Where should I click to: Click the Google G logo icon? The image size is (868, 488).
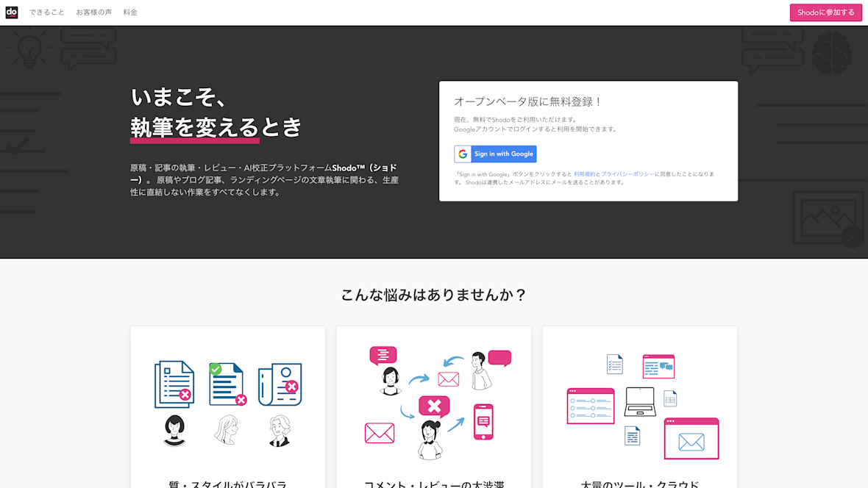click(463, 154)
